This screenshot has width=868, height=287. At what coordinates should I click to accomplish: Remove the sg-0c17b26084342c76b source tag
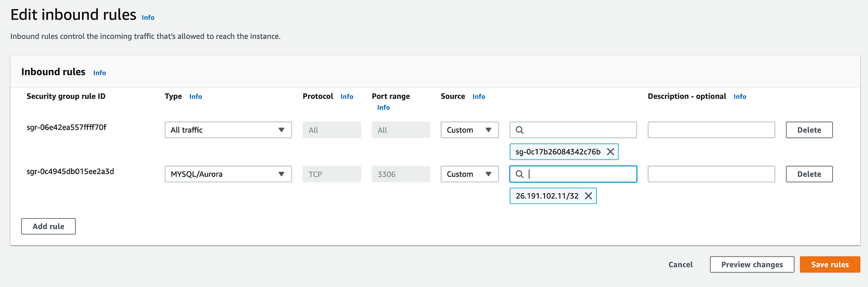[610, 152]
